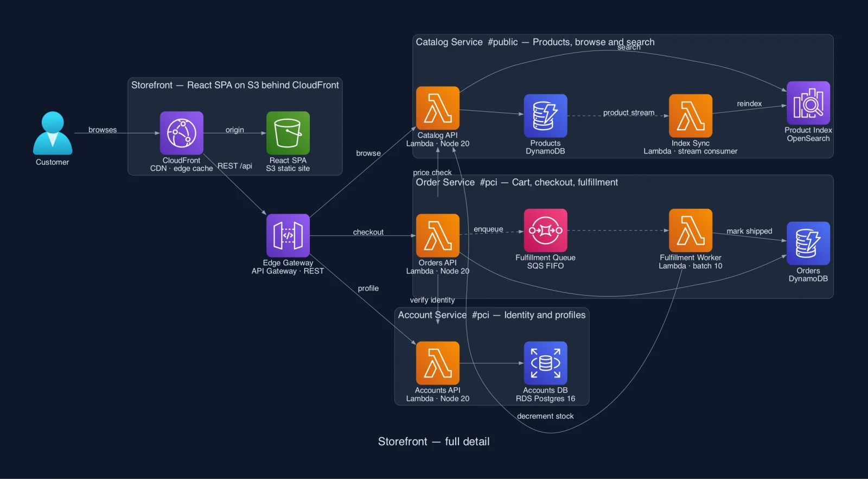
Task: Select the React SPA S3 bucket icon
Action: [288, 133]
